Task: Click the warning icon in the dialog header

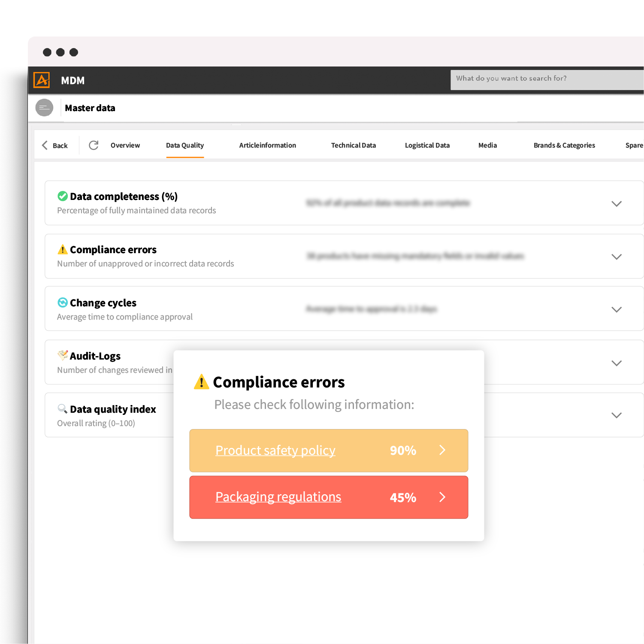Action: pyautogui.click(x=201, y=381)
